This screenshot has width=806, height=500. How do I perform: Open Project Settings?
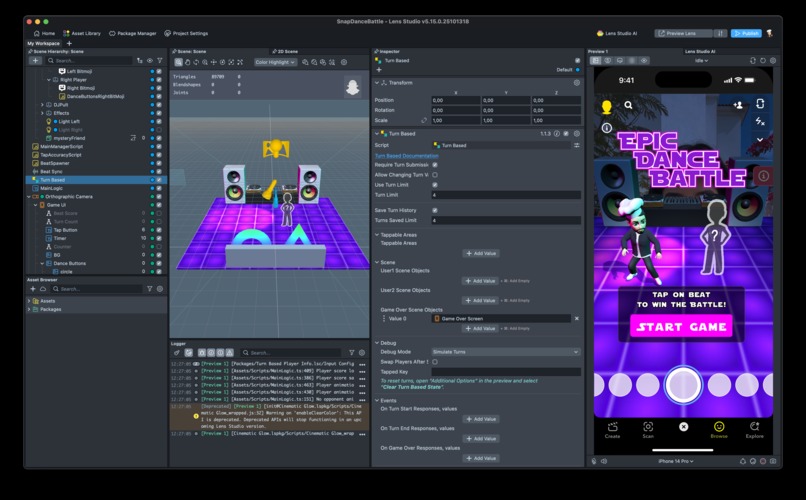tap(186, 33)
